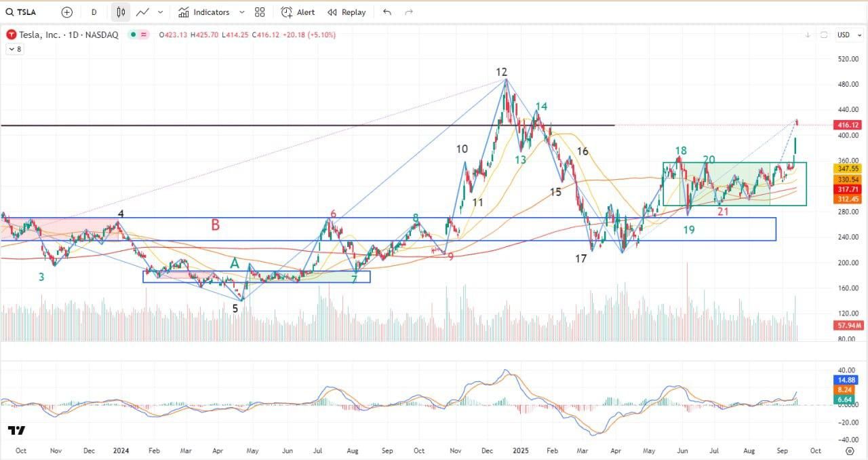Start the Replay mode
The width and height of the screenshot is (868, 460).
pos(347,12)
